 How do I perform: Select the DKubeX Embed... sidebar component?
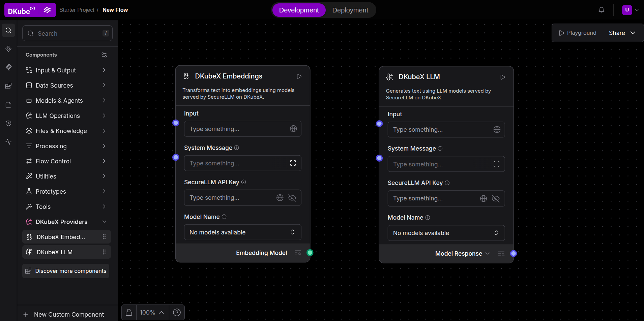[66, 237]
